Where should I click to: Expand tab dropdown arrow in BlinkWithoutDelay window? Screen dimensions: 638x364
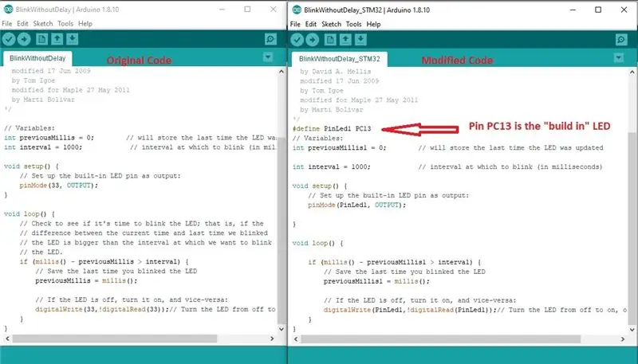click(x=268, y=57)
